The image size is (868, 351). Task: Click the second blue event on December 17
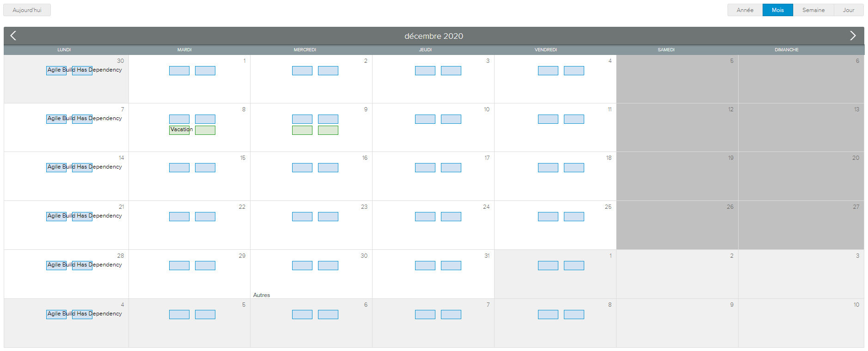tap(451, 168)
